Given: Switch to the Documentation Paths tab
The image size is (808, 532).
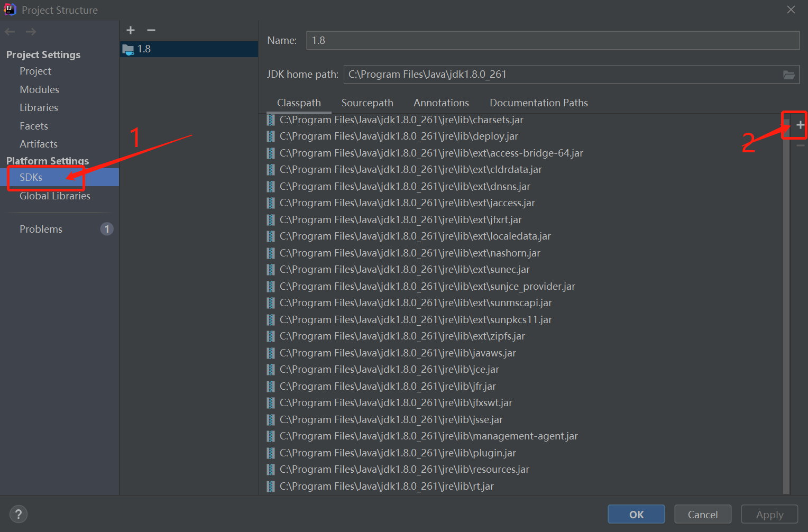Looking at the screenshot, I should tap(538, 103).
